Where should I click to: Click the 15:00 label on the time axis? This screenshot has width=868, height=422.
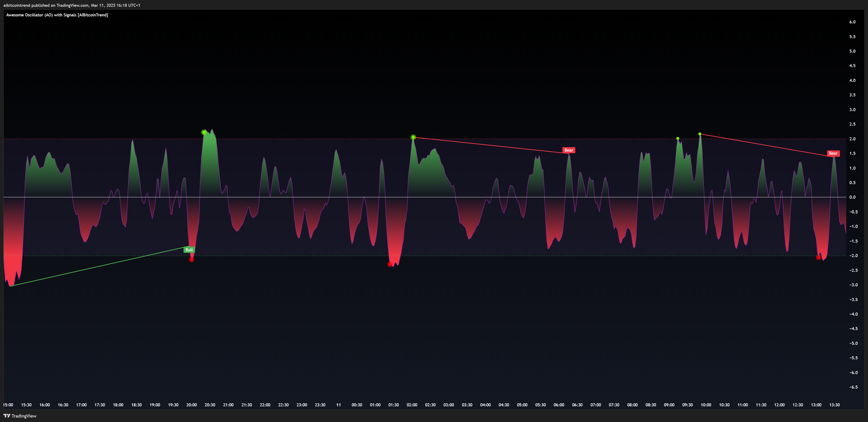[x=8, y=405]
